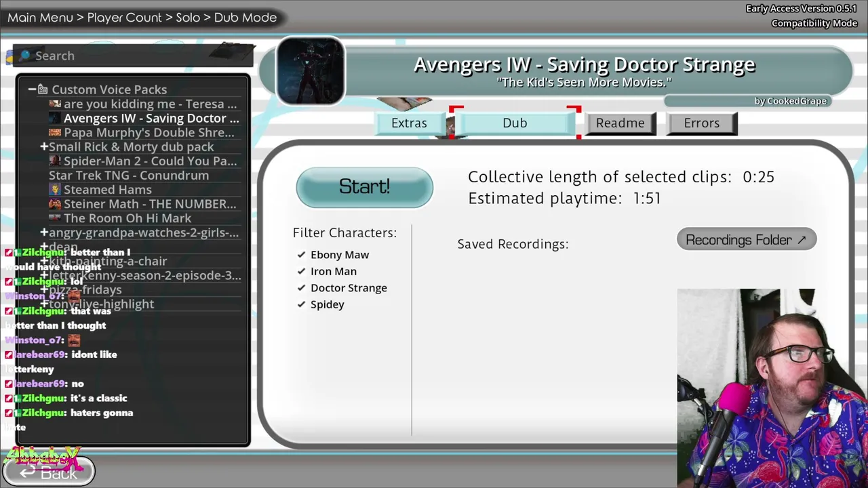
Task: Click the Spider-Man 2 pack thumbnail icon
Action: (55, 161)
